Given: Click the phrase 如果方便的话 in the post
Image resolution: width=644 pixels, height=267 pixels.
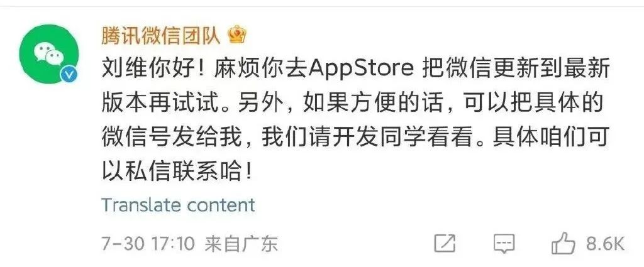Looking at the screenshot, I should coord(373,104).
